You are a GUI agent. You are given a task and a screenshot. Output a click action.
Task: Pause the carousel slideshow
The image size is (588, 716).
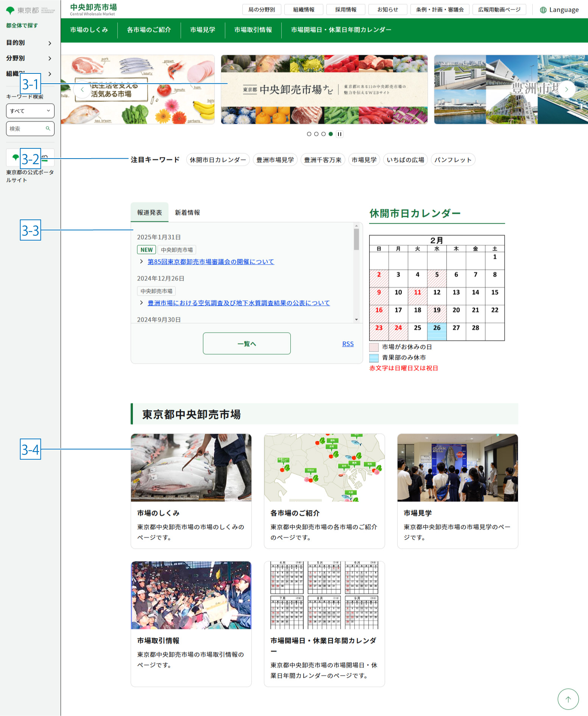pyautogui.click(x=340, y=134)
